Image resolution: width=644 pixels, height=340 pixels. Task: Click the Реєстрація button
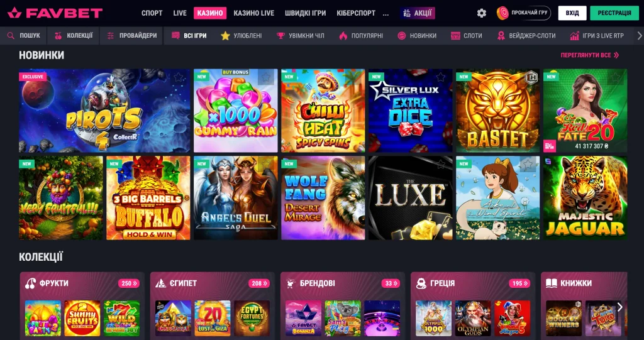(x=614, y=13)
